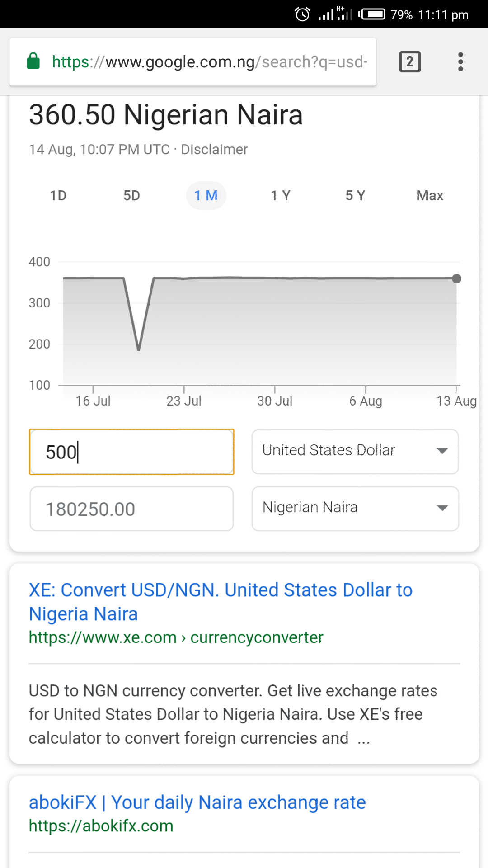Choose the Max chart range
Screen dimensions: 488x868
(430, 195)
